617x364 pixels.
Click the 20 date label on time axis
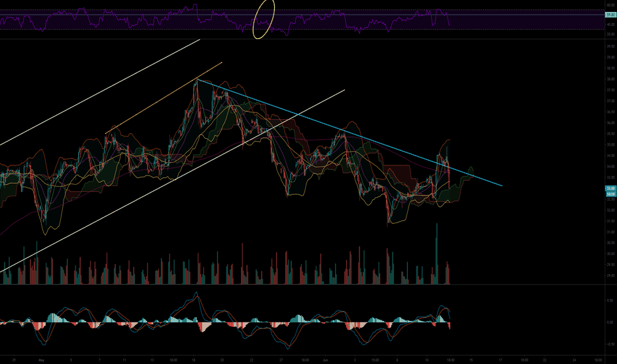[x=222, y=360]
